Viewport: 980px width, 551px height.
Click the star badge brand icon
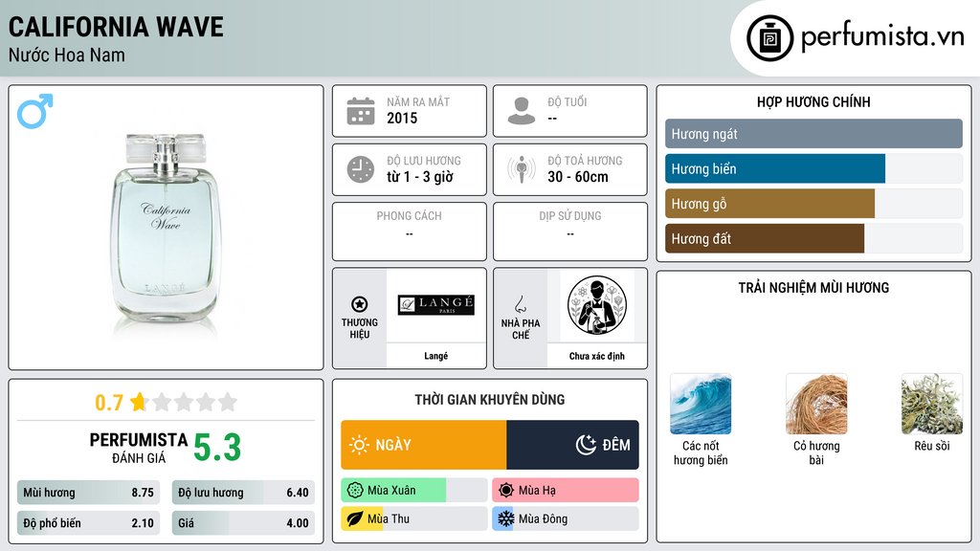(360, 304)
